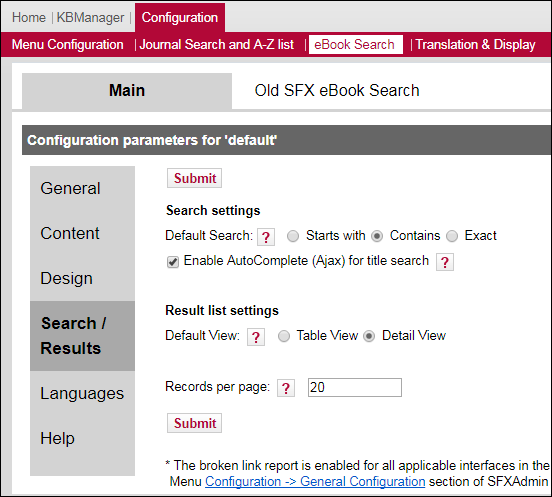Image resolution: width=552 pixels, height=497 pixels.
Task: Open the Design sidebar section
Action: (x=82, y=278)
